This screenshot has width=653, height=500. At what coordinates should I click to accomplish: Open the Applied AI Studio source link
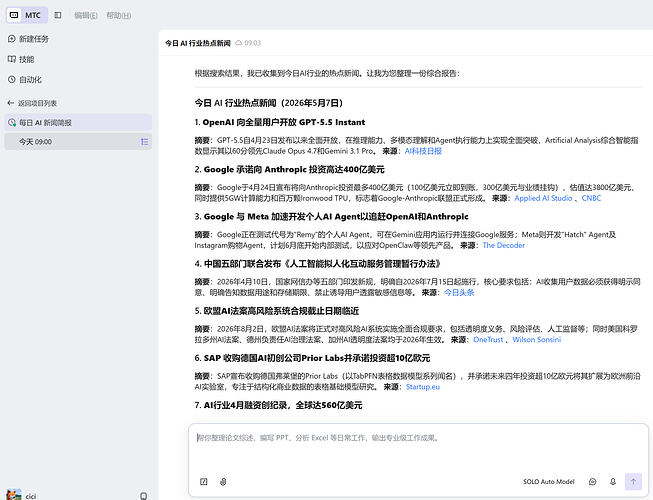(543, 198)
